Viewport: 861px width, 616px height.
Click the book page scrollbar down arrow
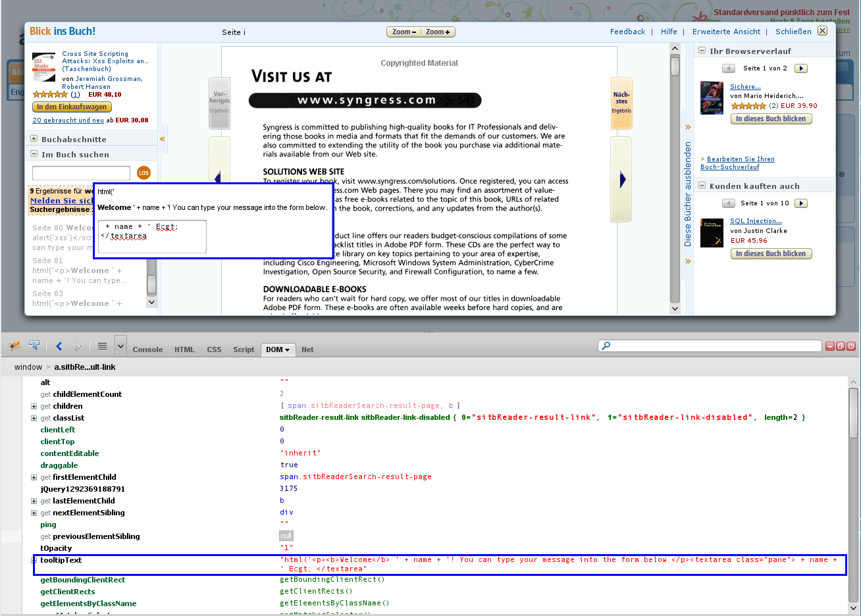pyautogui.click(x=675, y=309)
